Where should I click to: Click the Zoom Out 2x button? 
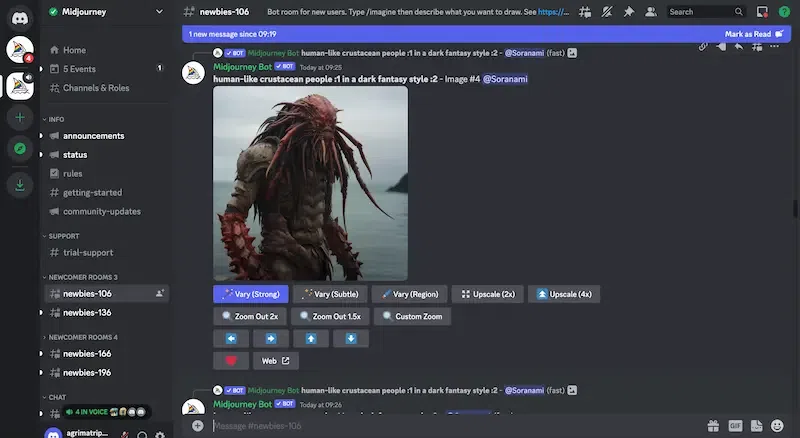tap(250, 317)
